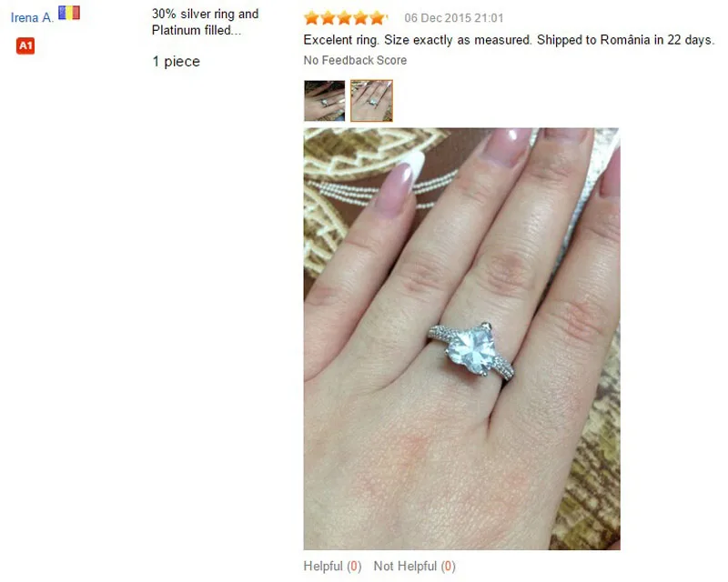Click the second orange rating star

coord(329,18)
